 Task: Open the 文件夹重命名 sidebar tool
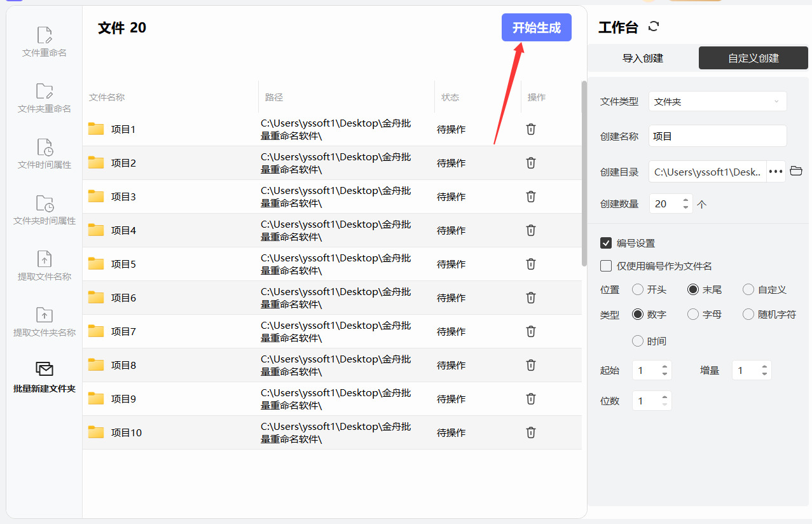click(x=45, y=98)
